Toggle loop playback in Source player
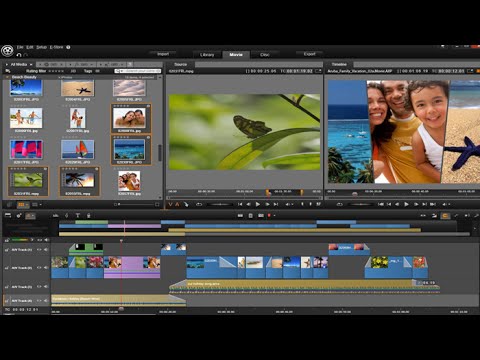The height and width of the screenshot is (360, 480). 199,204
